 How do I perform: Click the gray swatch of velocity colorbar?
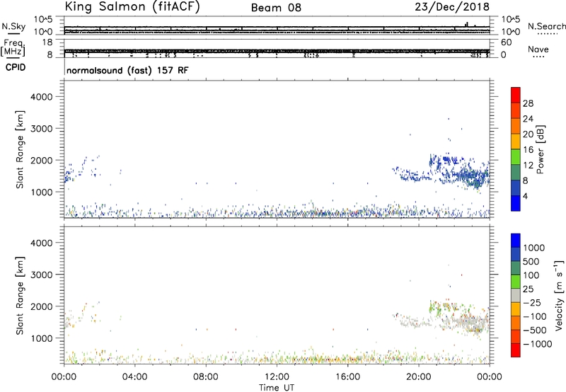516,295
